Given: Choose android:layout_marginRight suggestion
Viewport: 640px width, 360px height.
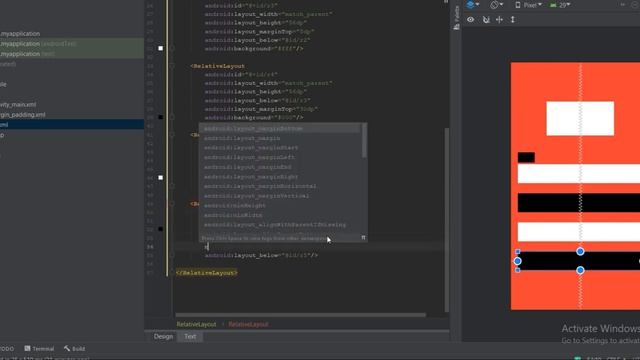Looking at the screenshot, I should [280, 177].
